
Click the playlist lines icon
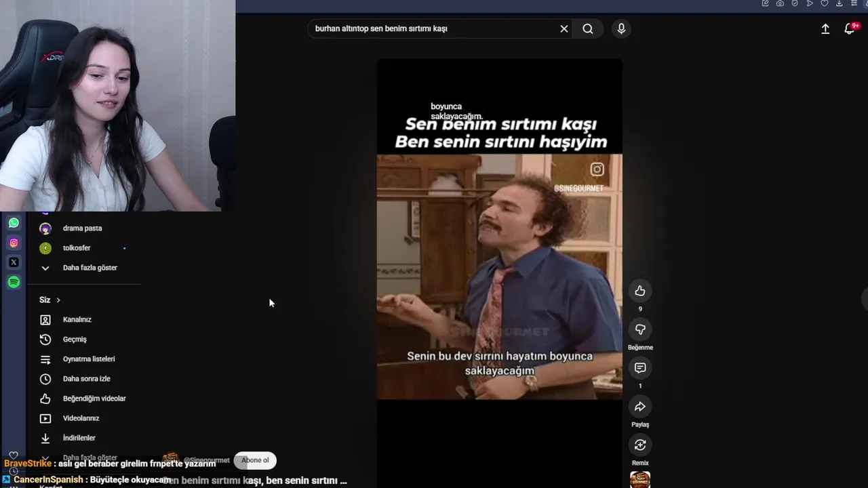tap(45, 359)
